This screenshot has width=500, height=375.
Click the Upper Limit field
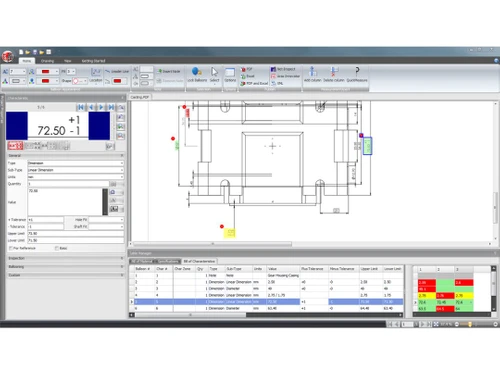pyautogui.click(x=76, y=234)
